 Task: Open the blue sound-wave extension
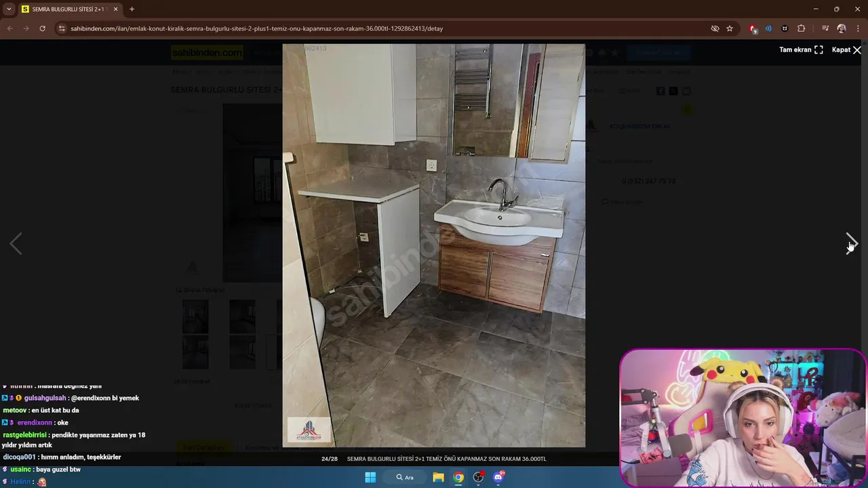pyautogui.click(x=768, y=28)
